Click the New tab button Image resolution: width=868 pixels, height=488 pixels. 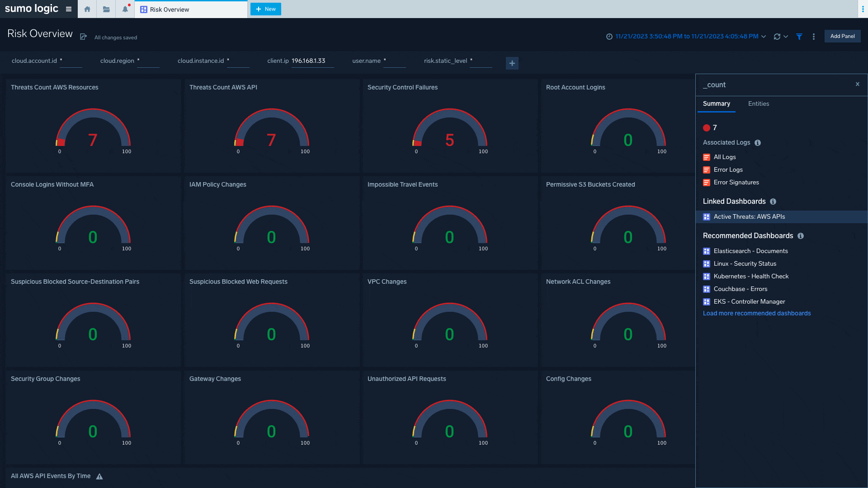(266, 9)
